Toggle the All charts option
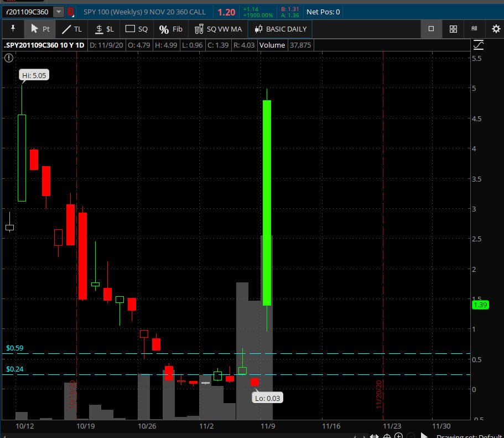 pos(474,29)
